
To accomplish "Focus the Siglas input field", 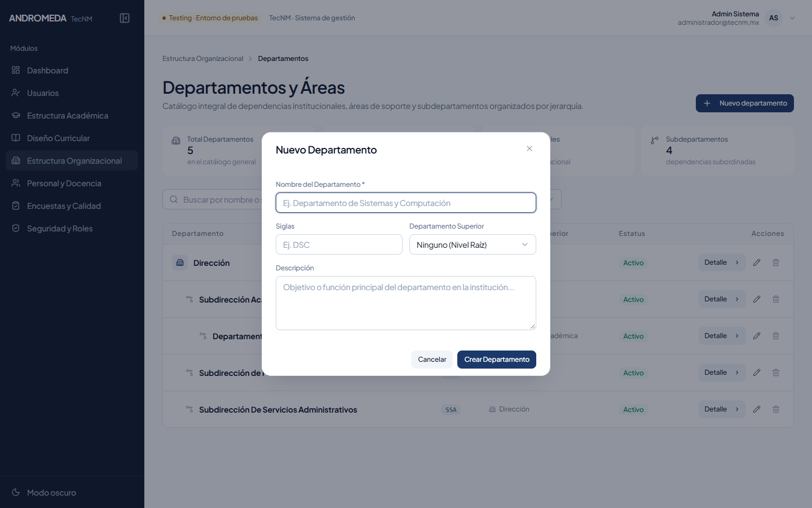I will [339, 244].
